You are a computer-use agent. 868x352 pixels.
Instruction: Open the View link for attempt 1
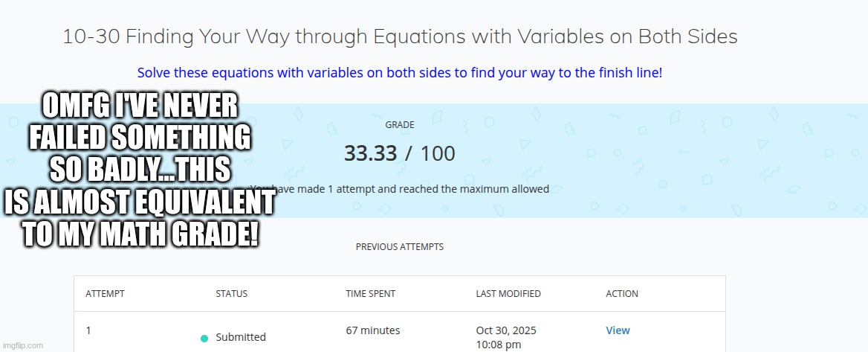[618, 330]
